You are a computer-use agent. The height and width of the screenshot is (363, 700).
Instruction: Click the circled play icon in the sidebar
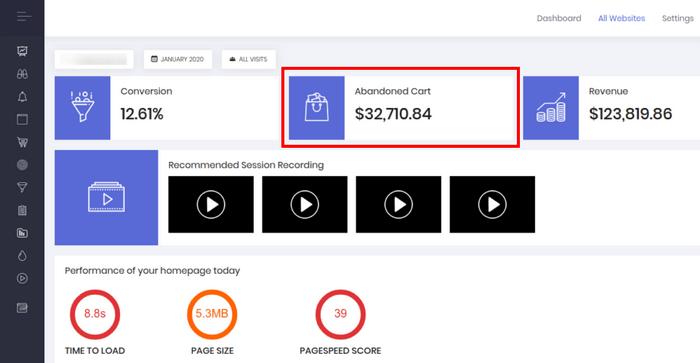[x=22, y=278]
